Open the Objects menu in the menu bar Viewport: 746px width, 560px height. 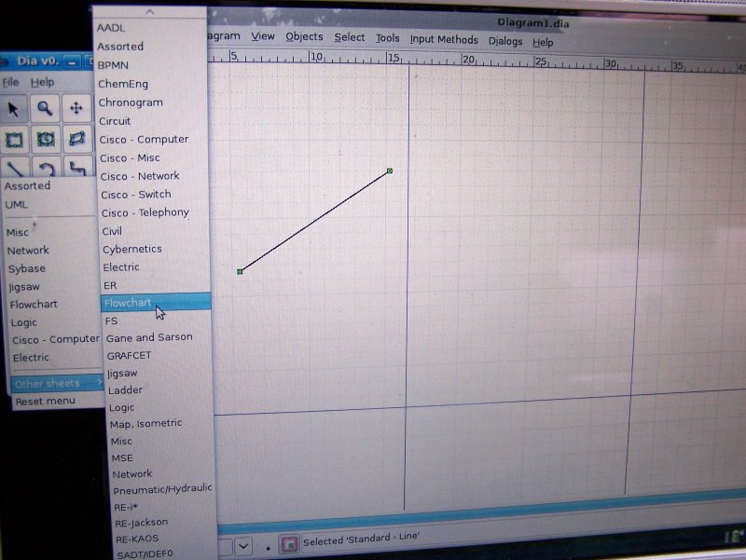[304, 37]
